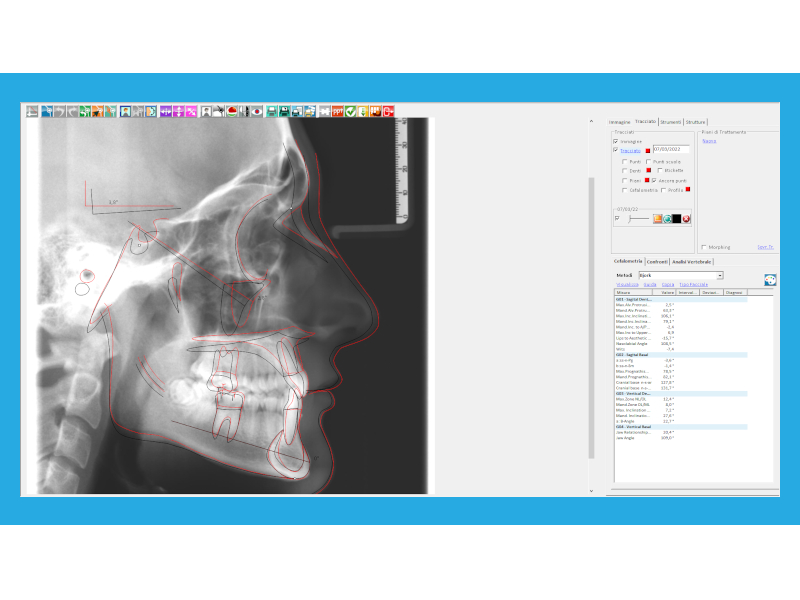This screenshot has width=800, height=600.
Task: Open the Analisi Vertebrale tab
Action: (x=691, y=262)
